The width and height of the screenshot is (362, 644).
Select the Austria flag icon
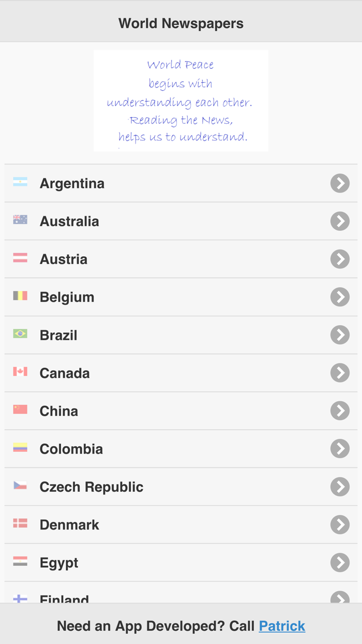pos(20,259)
